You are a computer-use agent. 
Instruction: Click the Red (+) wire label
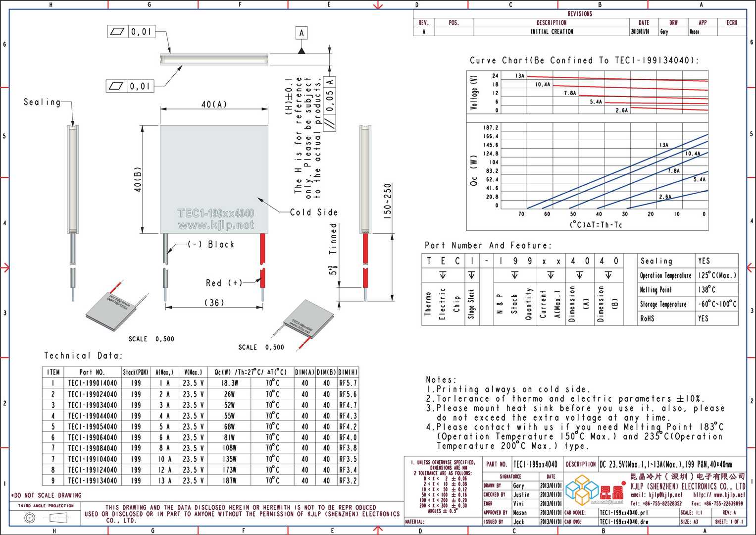(224, 283)
